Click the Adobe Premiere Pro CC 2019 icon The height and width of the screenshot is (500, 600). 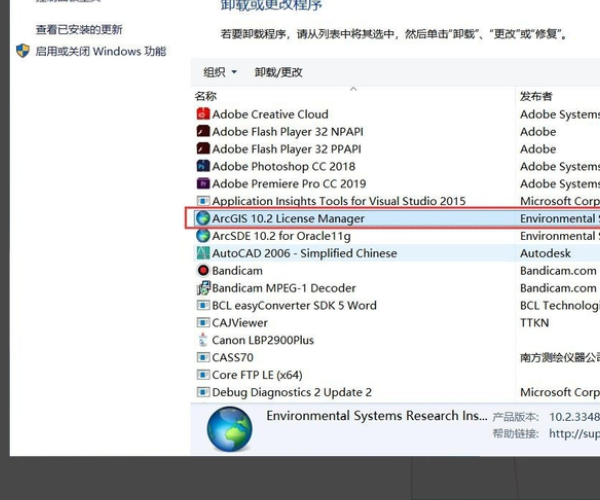click(x=203, y=184)
